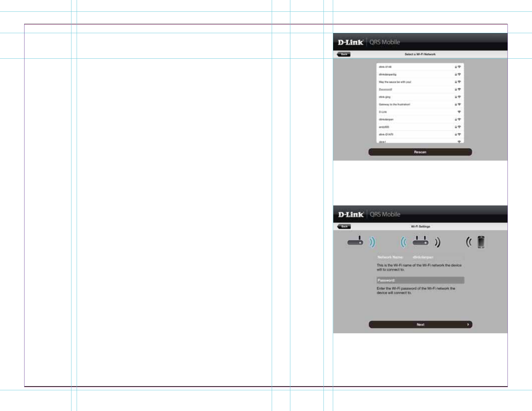The height and width of the screenshot is (411, 532).
Task: Click signal icon on "Gateway to the frustration!" row
Action: [x=459, y=104]
